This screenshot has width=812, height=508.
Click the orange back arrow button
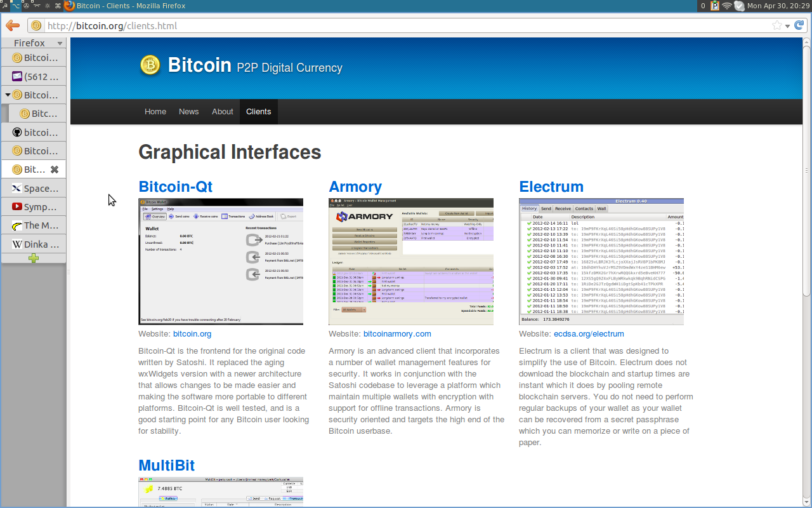click(12, 25)
